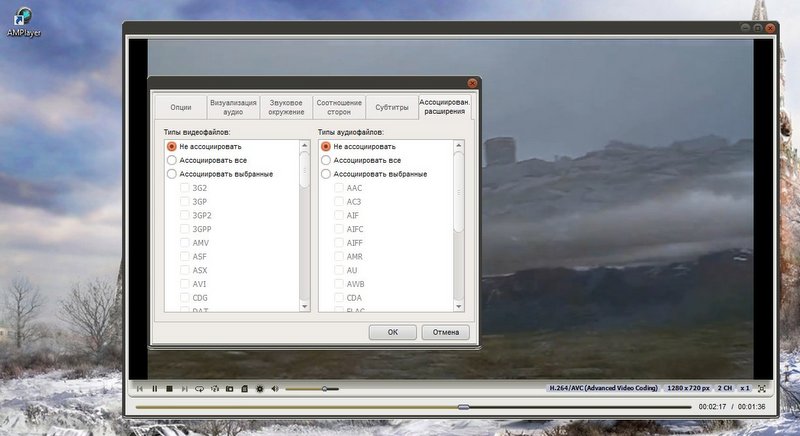Stop the video playback
This screenshot has height=436, width=800.
(x=169, y=389)
